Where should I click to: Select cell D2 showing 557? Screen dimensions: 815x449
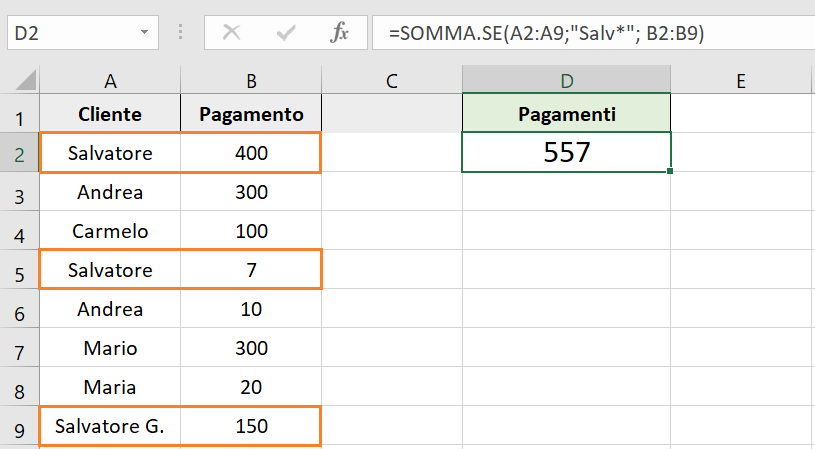coord(567,152)
